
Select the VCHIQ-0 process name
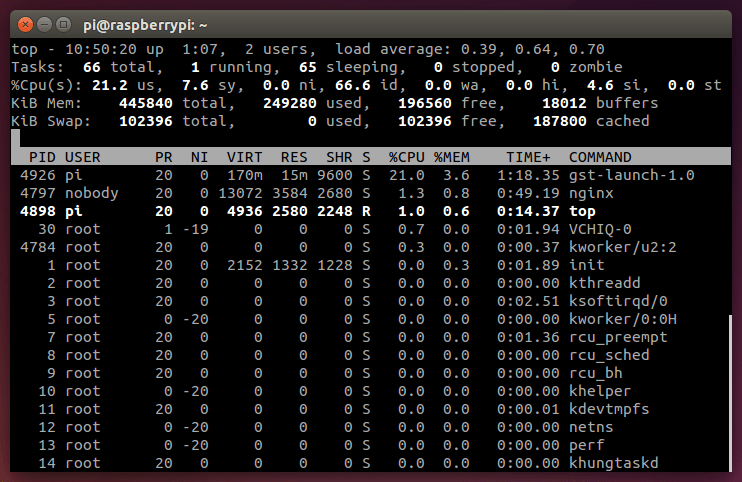600,229
